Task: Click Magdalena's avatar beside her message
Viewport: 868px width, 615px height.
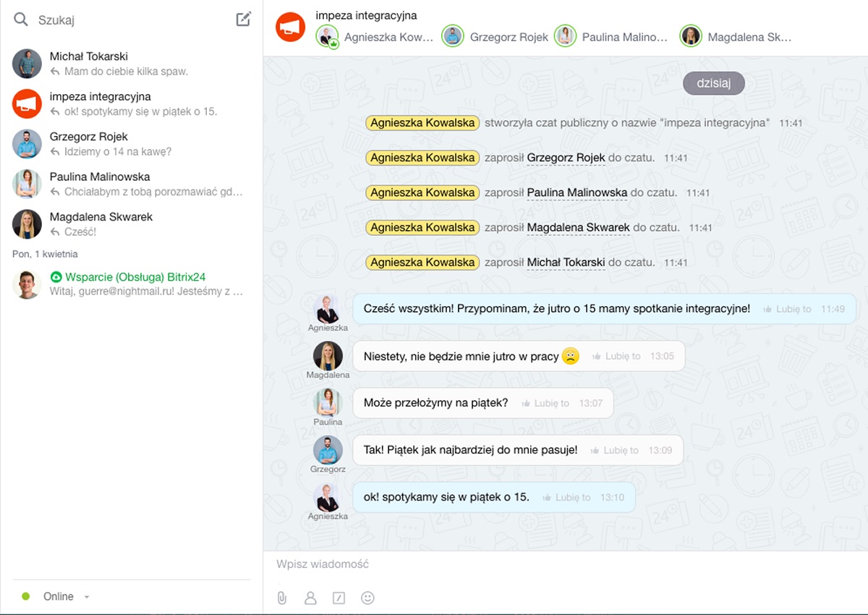Action: click(x=328, y=356)
